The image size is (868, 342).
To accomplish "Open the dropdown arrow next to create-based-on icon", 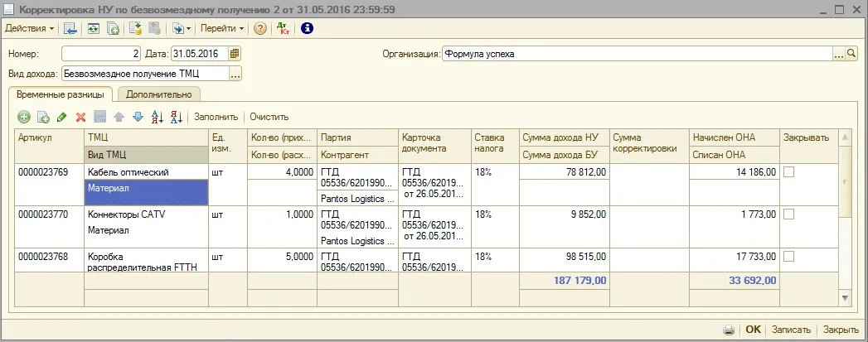I will pos(188,28).
